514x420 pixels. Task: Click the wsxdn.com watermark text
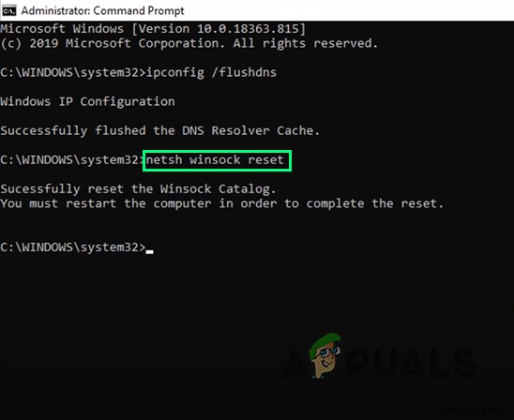pos(479,411)
